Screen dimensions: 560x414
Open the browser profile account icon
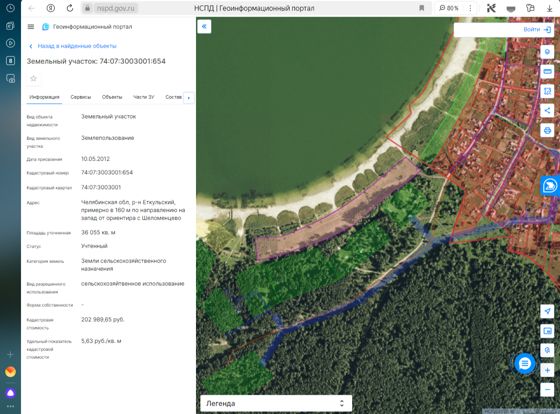tap(51, 8)
